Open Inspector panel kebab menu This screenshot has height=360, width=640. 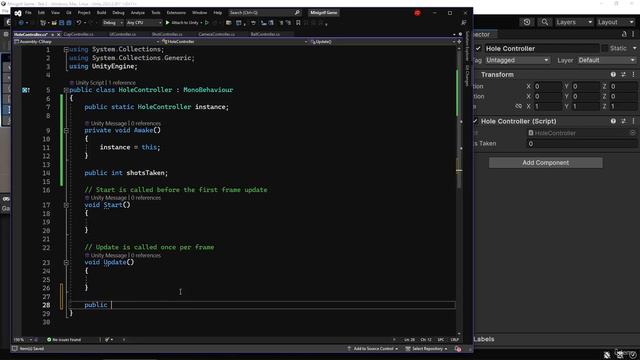pyautogui.click(x=633, y=34)
